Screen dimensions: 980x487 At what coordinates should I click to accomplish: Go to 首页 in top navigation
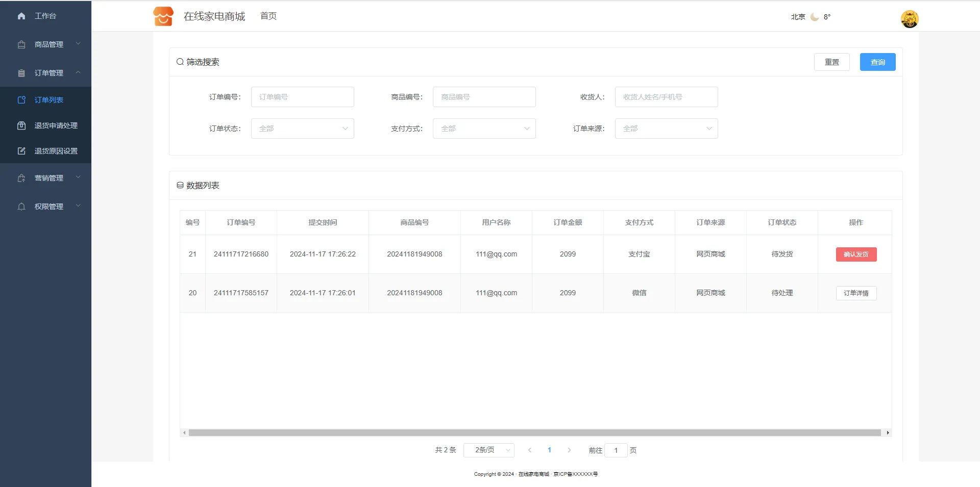tap(268, 16)
